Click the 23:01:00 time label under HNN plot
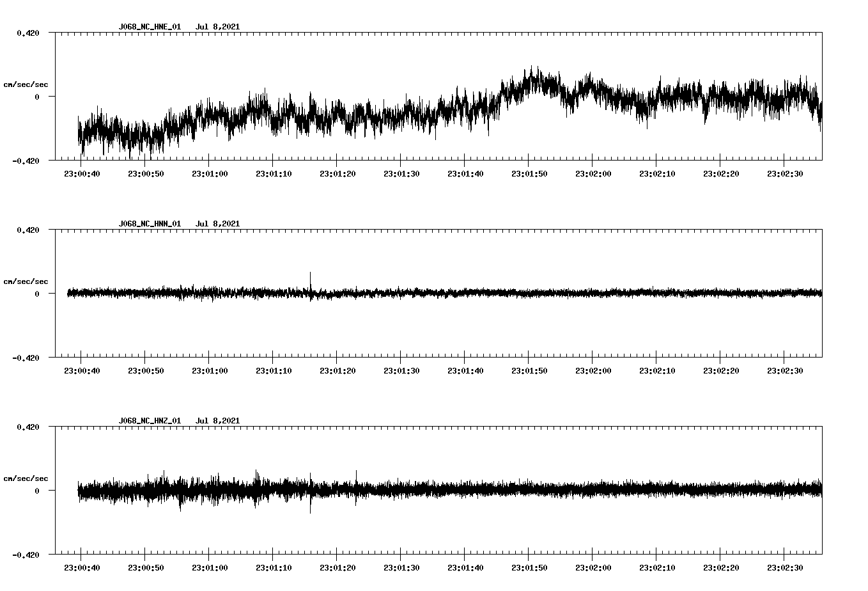868x591 pixels. (209, 371)
